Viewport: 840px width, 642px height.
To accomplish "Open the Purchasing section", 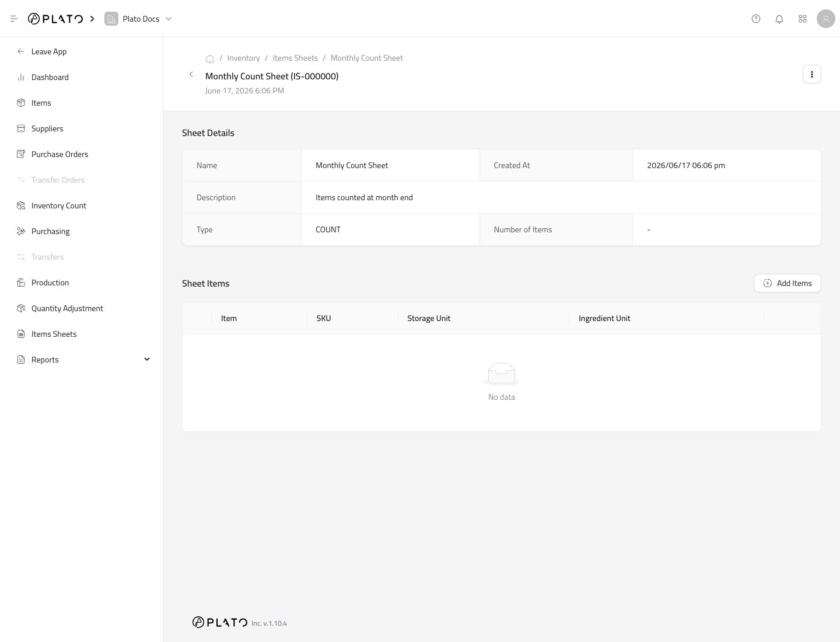I will pos(82,231).
